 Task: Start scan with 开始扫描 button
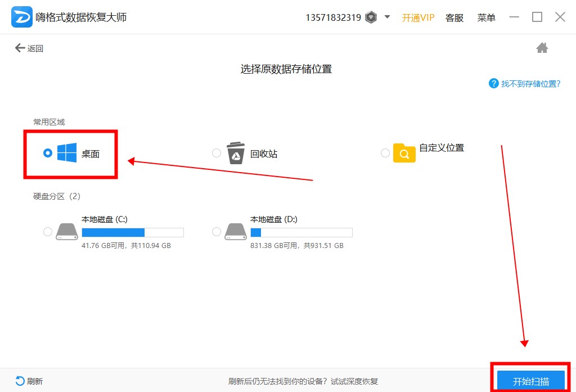coord(531,381)
